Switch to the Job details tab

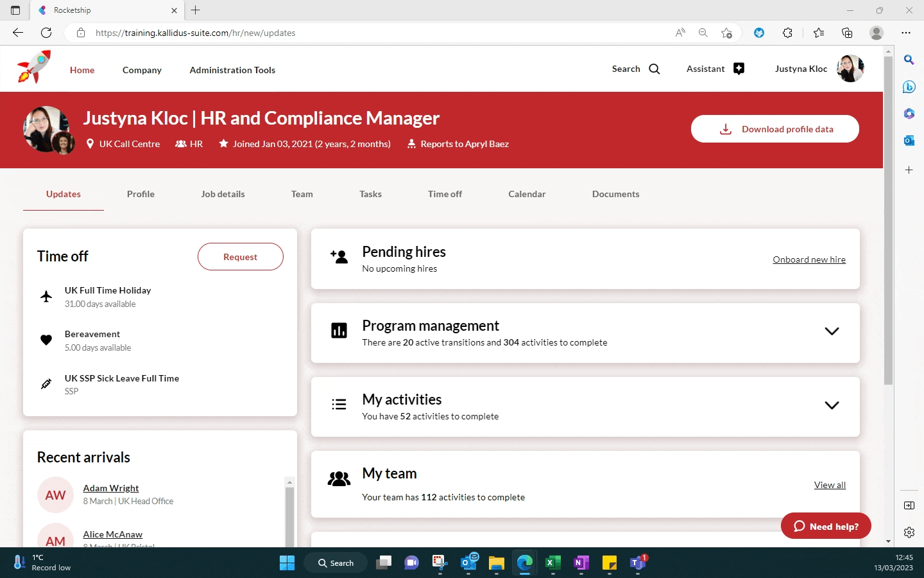coord(223,194)
